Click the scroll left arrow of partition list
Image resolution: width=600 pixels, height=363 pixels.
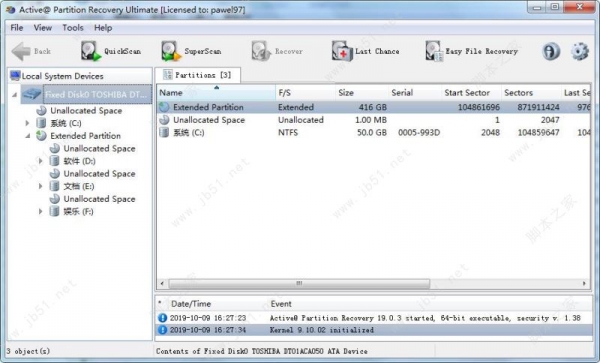[x=162, y=283]
